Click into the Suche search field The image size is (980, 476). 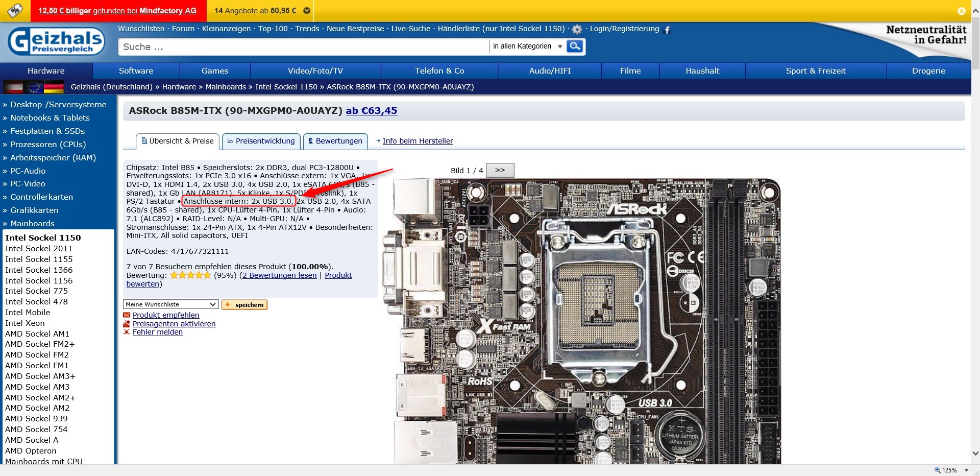point(304,47)
